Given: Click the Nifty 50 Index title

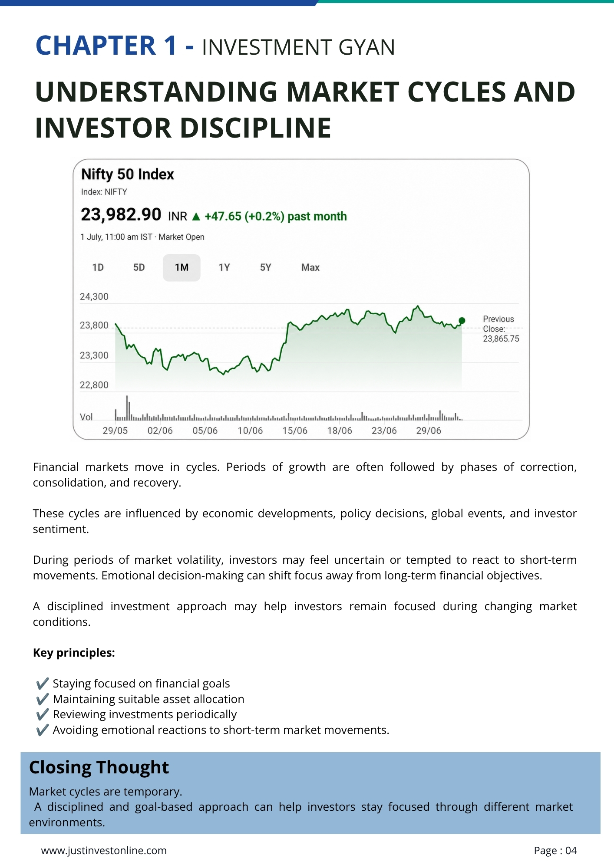Looking at the screenshot, I should [128, 174].
